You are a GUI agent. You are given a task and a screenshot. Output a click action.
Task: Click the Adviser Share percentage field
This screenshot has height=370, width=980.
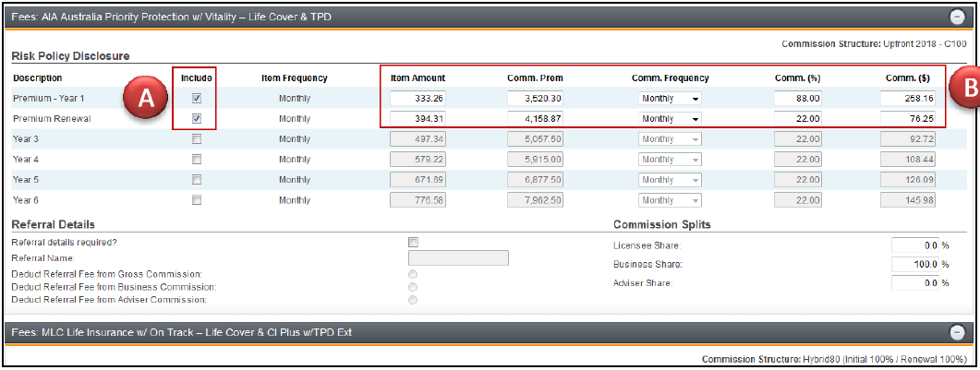pos(915,283)
